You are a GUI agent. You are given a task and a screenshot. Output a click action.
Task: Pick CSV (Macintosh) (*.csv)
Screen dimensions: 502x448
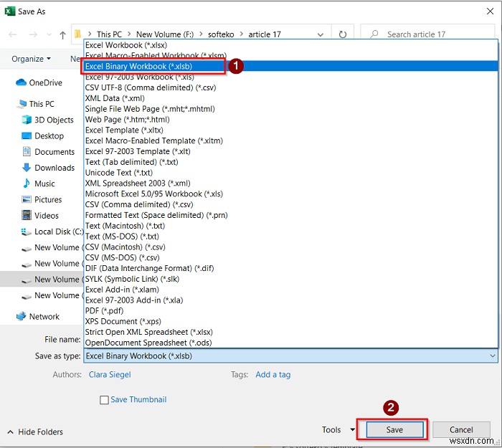tap(290, 247)
